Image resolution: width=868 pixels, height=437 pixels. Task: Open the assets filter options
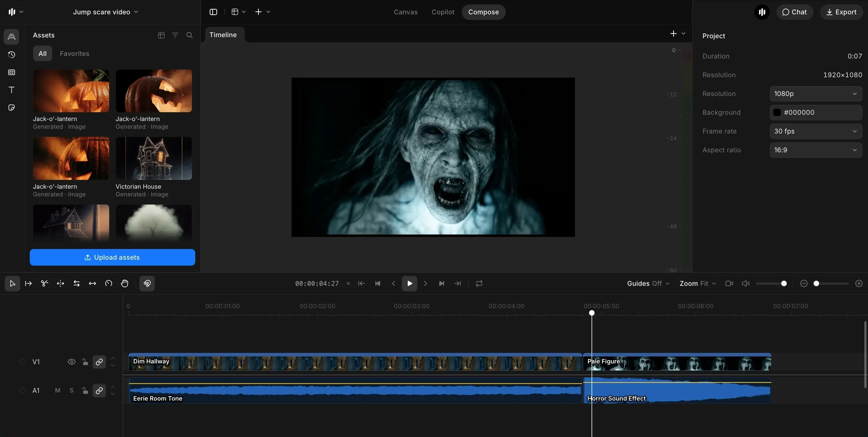(175, 35)
